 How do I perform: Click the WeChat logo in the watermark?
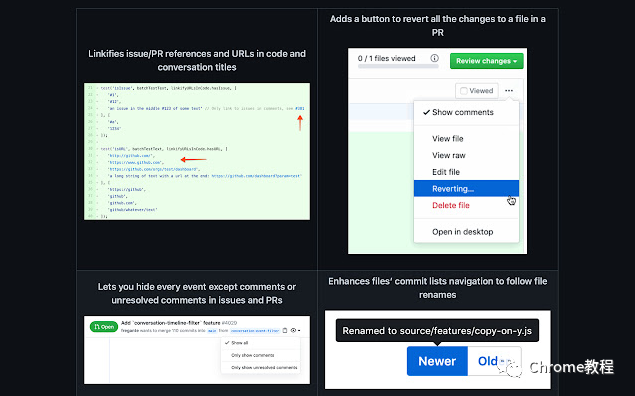tap(511, 367)
